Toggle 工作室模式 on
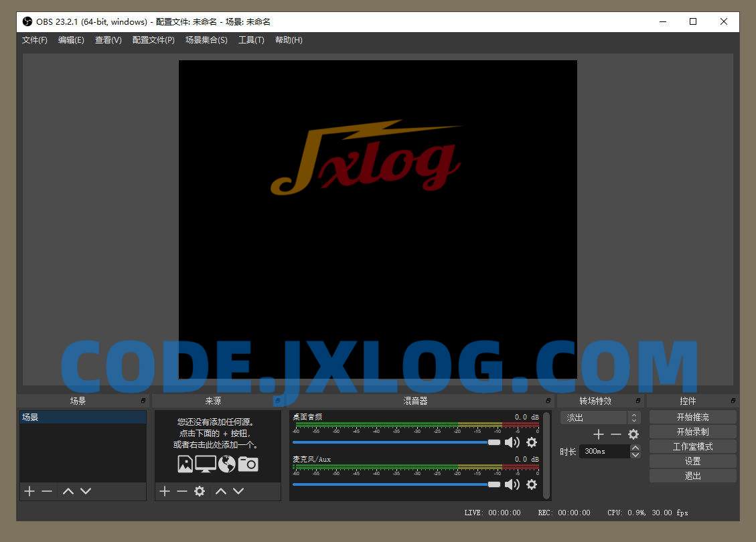 692,446
